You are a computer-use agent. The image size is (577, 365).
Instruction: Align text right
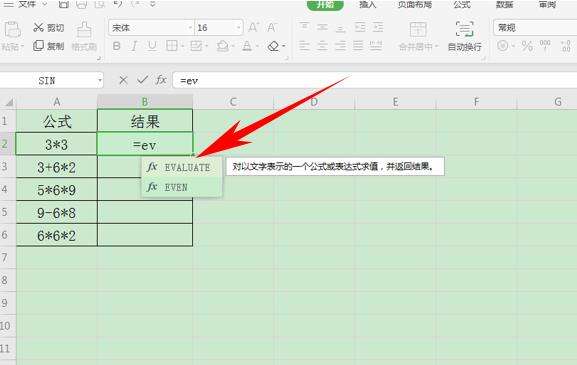click(x=340, y=46)
